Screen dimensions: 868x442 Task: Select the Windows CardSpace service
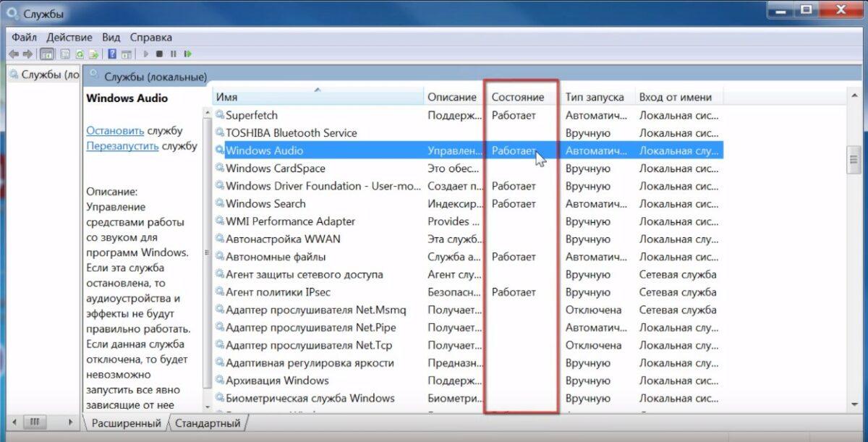click(x=468, y=169)
